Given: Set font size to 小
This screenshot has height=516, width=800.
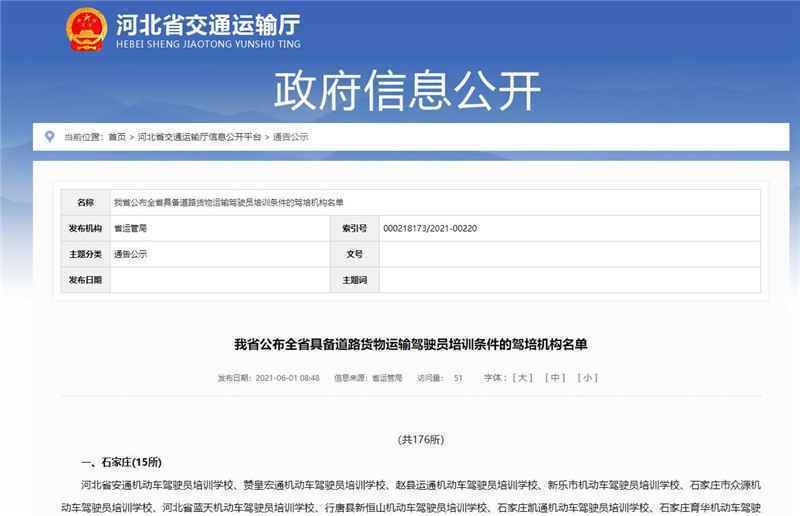Looking at the screenshot, I should 587,378.
